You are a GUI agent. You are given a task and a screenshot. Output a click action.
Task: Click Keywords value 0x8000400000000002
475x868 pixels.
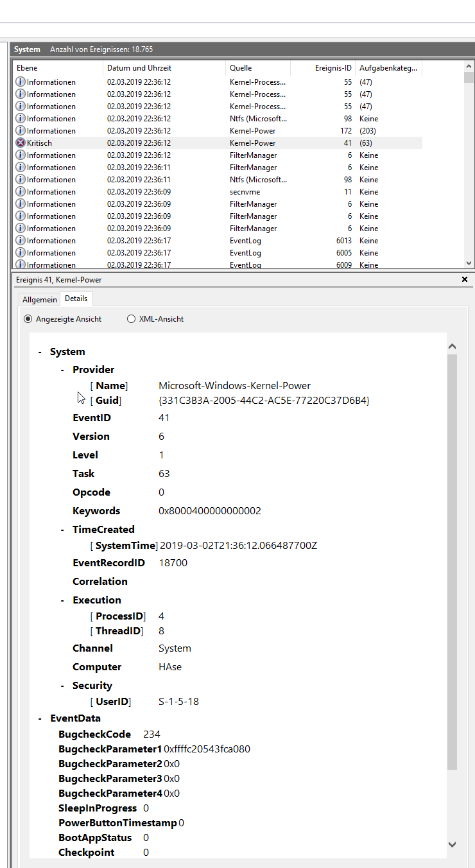pyautogui.click(x=210, y=511)
